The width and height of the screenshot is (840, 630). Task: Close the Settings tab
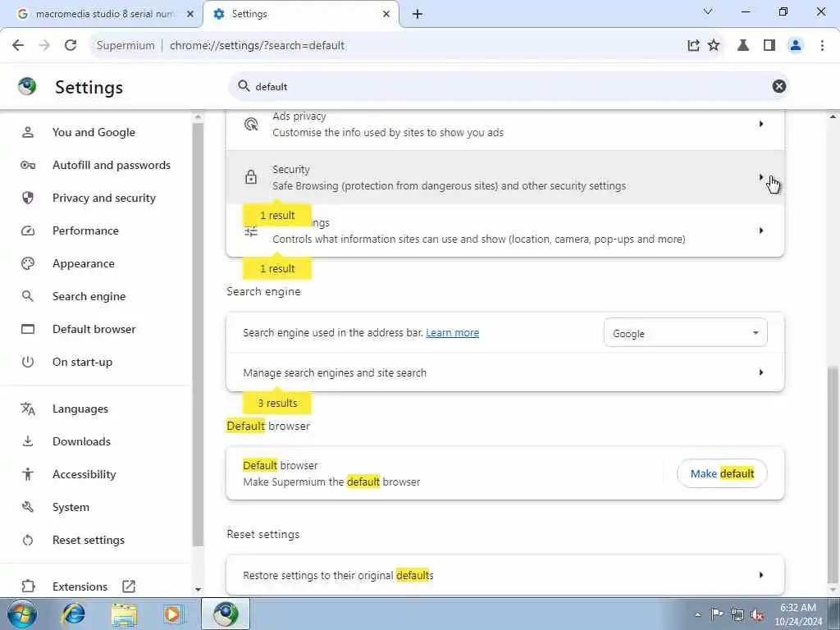(386, 14)
